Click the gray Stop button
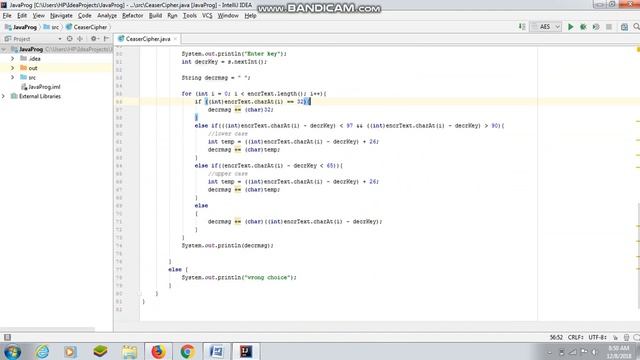The image size is (640, 360). click(x=609, y=27)
